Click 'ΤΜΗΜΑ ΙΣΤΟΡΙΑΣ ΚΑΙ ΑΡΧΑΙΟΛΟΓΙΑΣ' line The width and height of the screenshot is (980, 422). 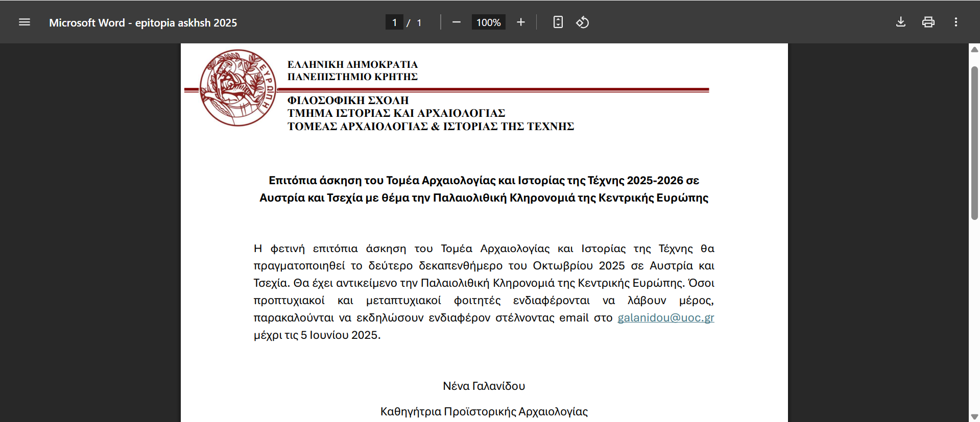point(396,113)
